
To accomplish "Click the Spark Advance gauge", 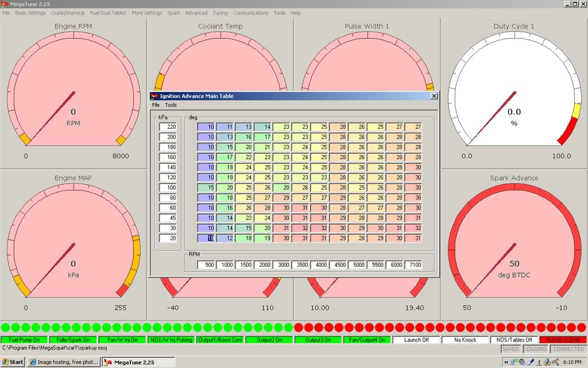I will pos(514,246).
